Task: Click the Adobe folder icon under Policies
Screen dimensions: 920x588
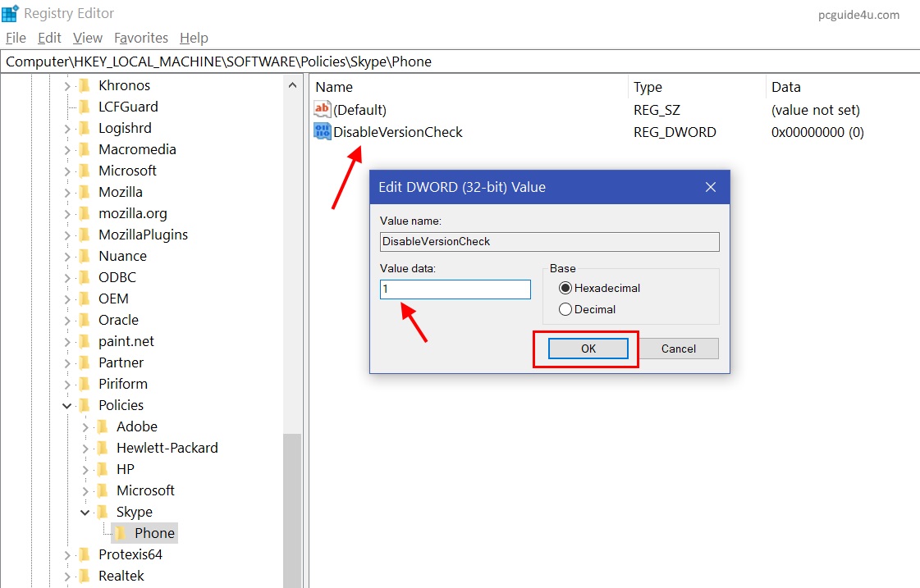Action: 102,426
